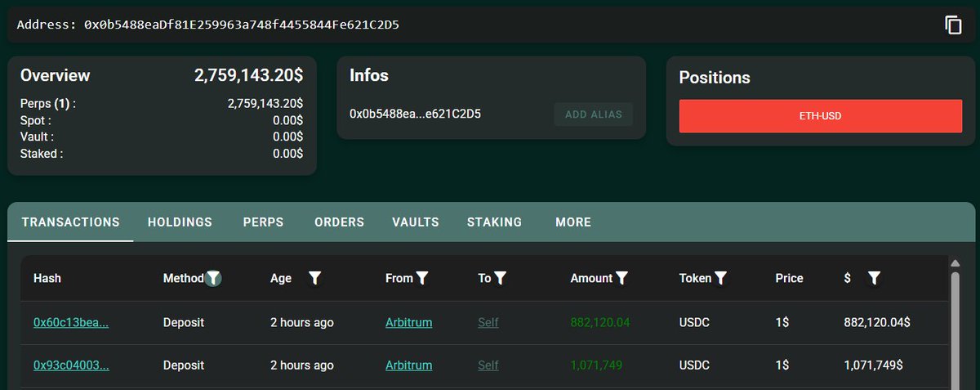
Task: Click the Age value in 0x93c04003 row
Action: (302, 365)
